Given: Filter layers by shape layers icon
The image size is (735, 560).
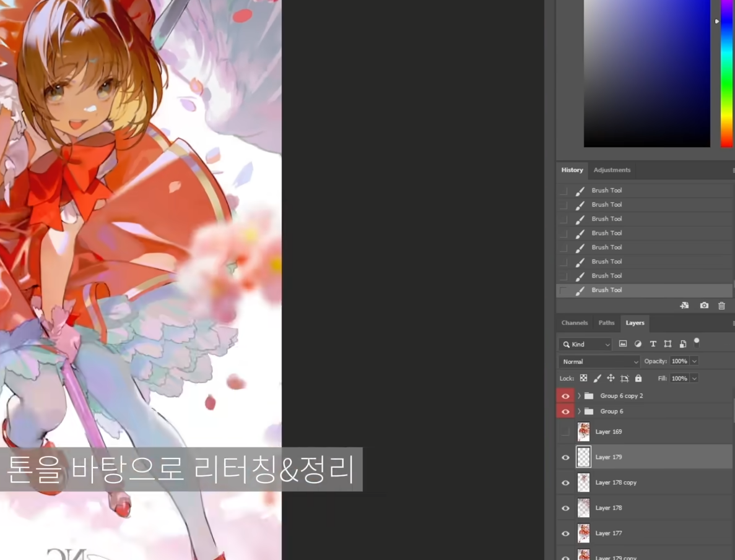Looking at the screenshot, I should pyautogui.click(x=668, y=344).
